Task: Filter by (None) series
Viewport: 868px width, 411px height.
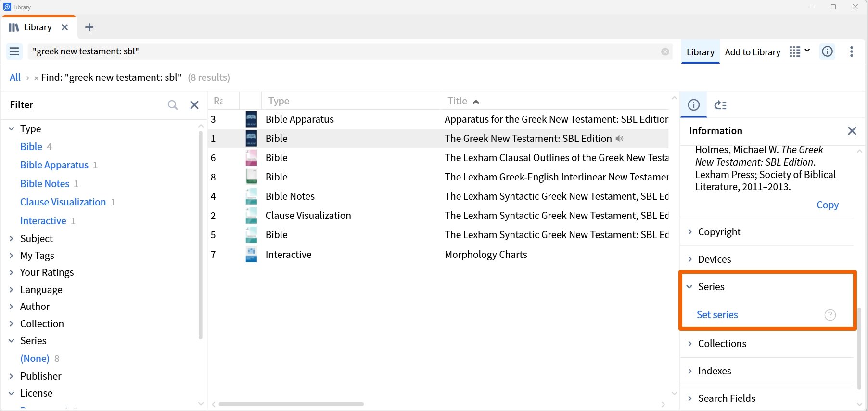Action: click(x=35, y=359)
